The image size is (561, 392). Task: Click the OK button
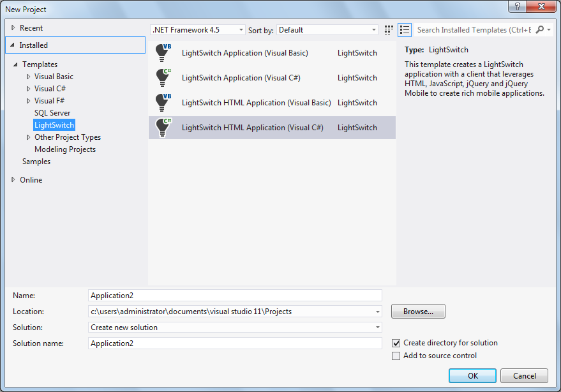(x=472, y=375)
